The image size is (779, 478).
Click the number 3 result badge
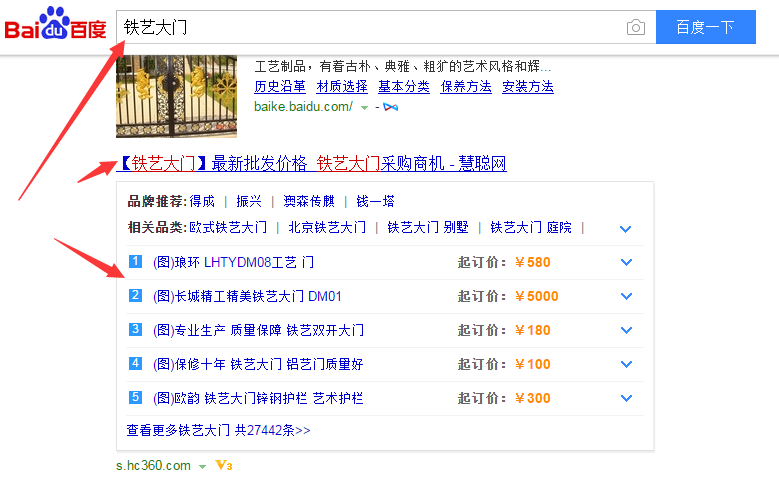tap(136, 329)
